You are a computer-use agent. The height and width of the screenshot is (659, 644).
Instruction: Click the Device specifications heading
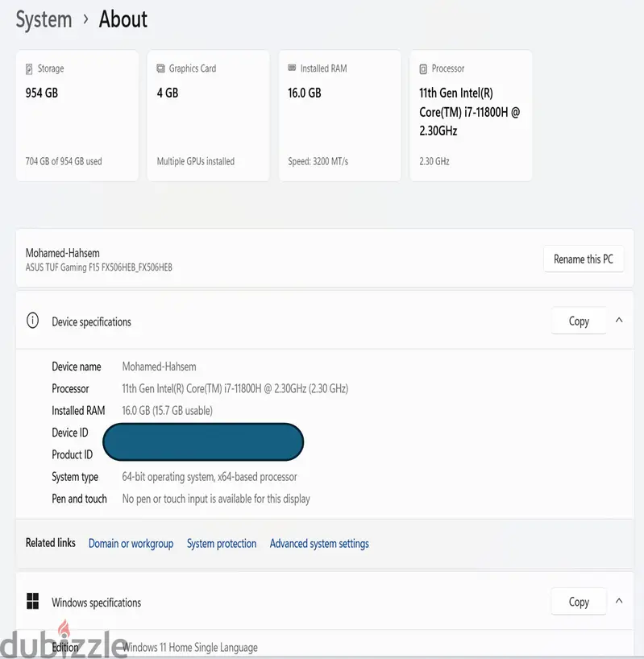tap(91, 322)
